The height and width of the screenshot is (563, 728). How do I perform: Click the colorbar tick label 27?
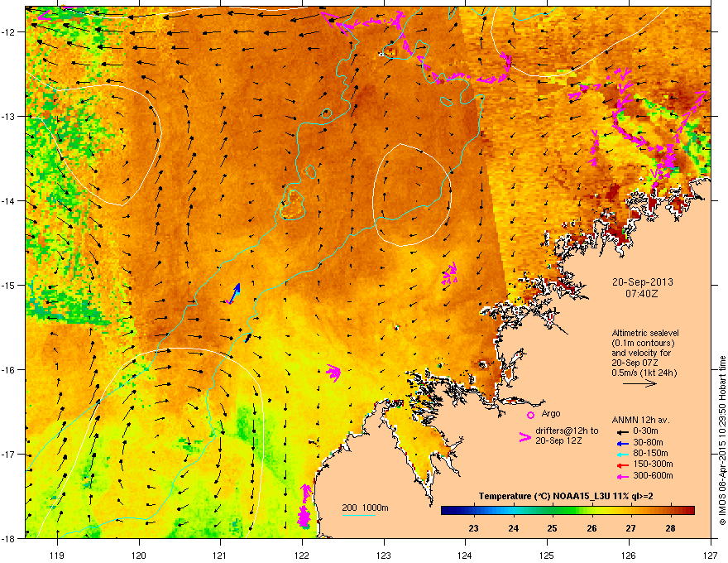[630, 528]
